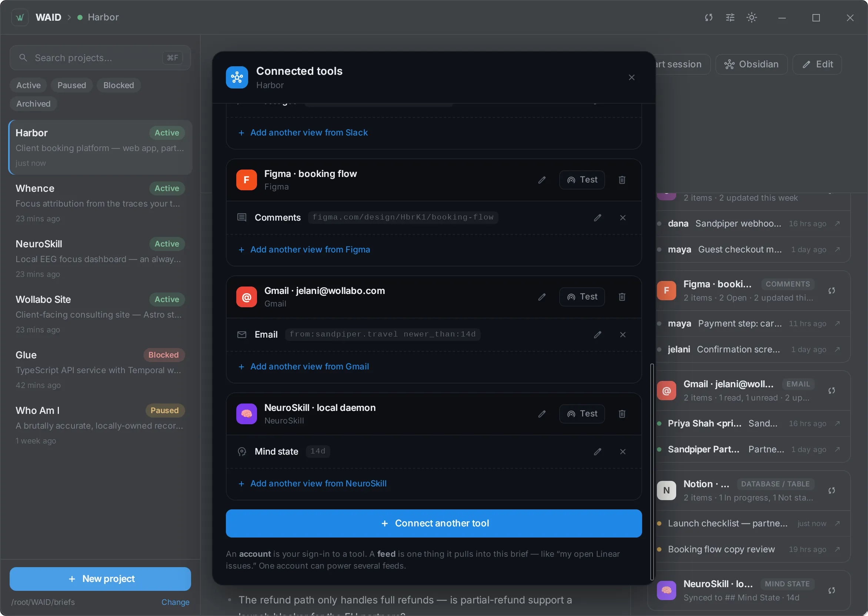Click Add another view from Figma
Screen dimensions: 868x616
(x=304, y=250)
